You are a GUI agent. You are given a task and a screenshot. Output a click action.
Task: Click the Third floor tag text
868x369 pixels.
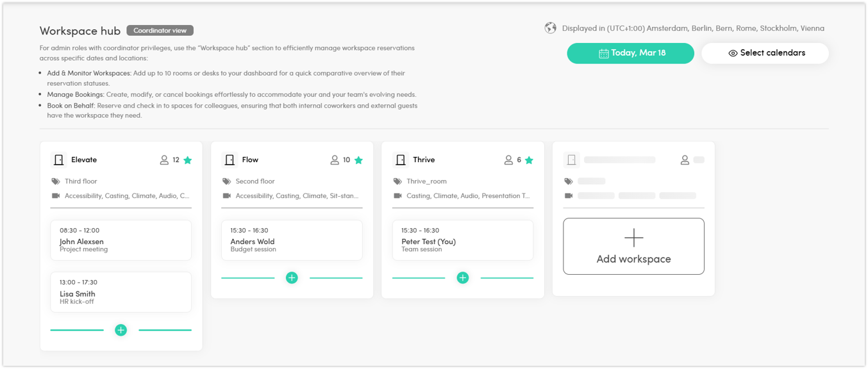(x=81, y=181)
